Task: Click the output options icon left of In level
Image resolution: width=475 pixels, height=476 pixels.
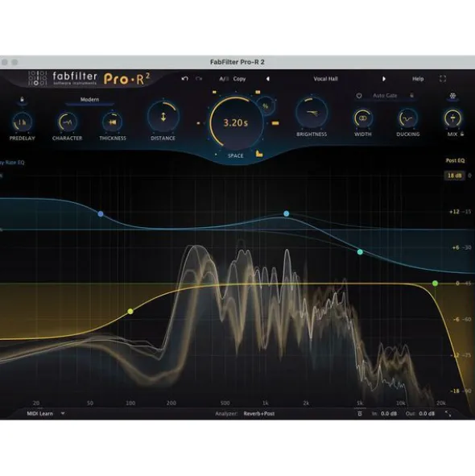Action: click(x=360, y=413)
